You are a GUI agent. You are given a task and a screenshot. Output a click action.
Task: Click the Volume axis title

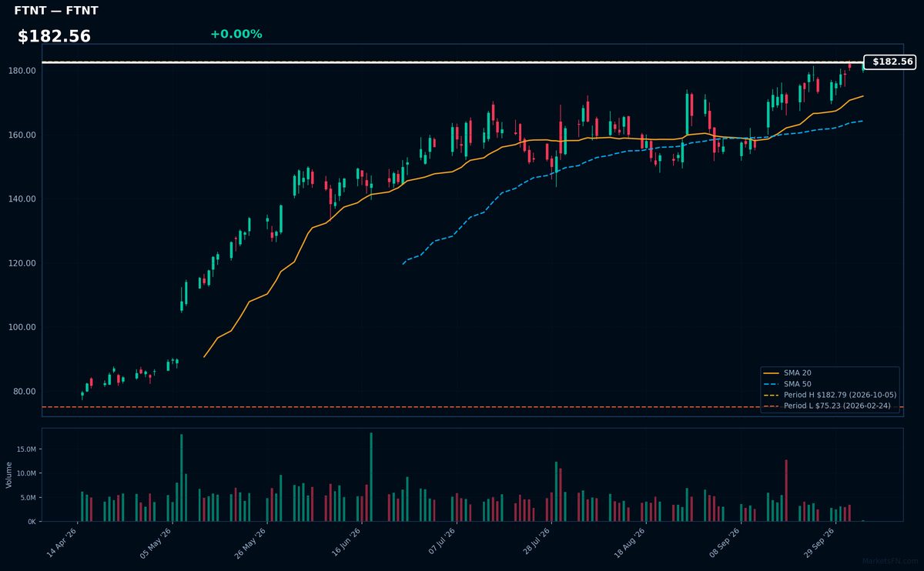8,475
